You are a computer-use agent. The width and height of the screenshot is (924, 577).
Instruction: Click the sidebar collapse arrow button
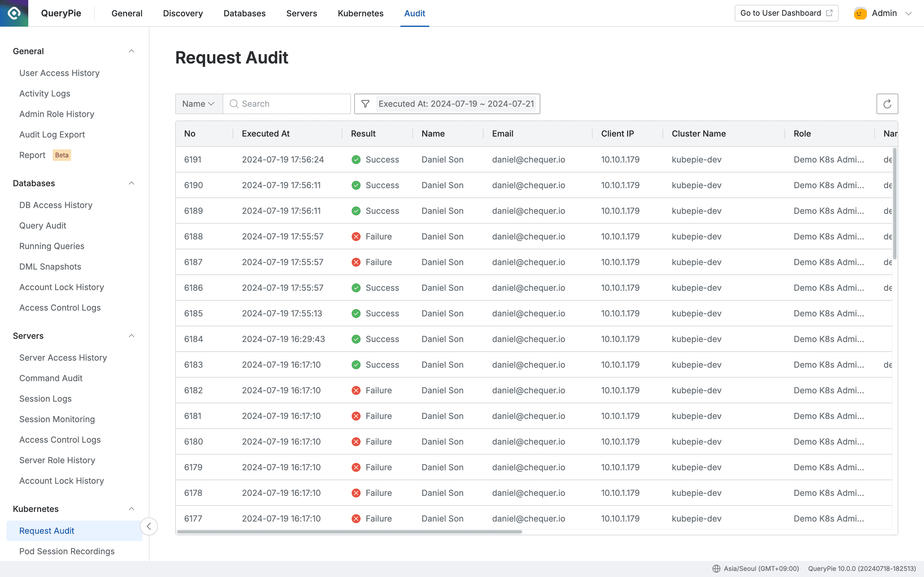tap(149, 526)
